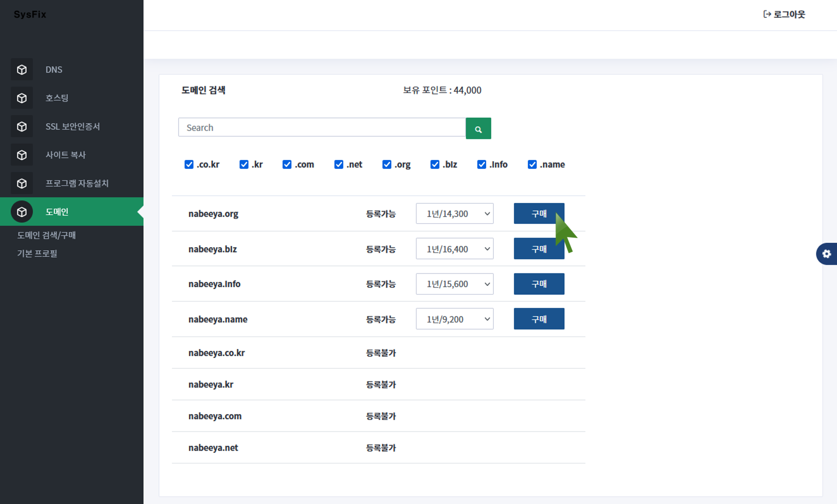This screenshot has width=837, height=504.
Task: Uncheck the .co.kr extension checkbox
Action: 189,164
